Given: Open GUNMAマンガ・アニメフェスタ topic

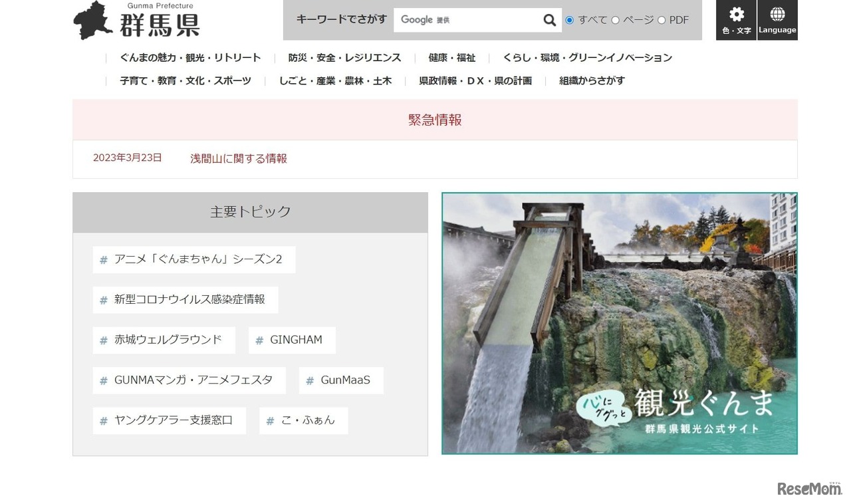Looking at the screenshot, I should [x=189, y=380].
